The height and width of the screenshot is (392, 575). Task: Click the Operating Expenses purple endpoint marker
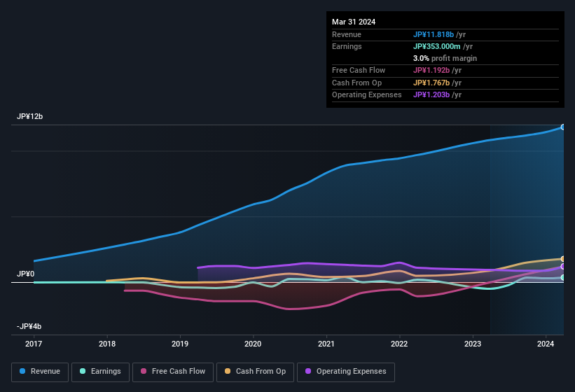(563, 266)
